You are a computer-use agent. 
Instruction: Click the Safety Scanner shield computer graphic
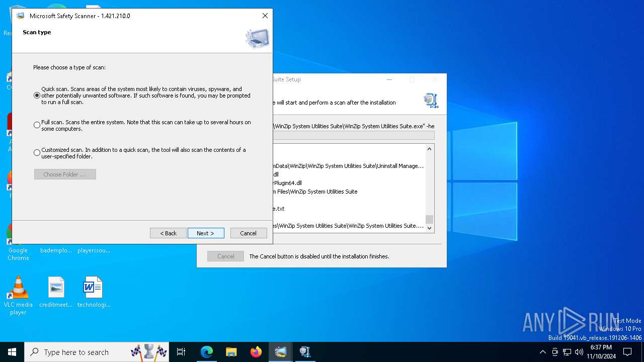pos(257,38)
